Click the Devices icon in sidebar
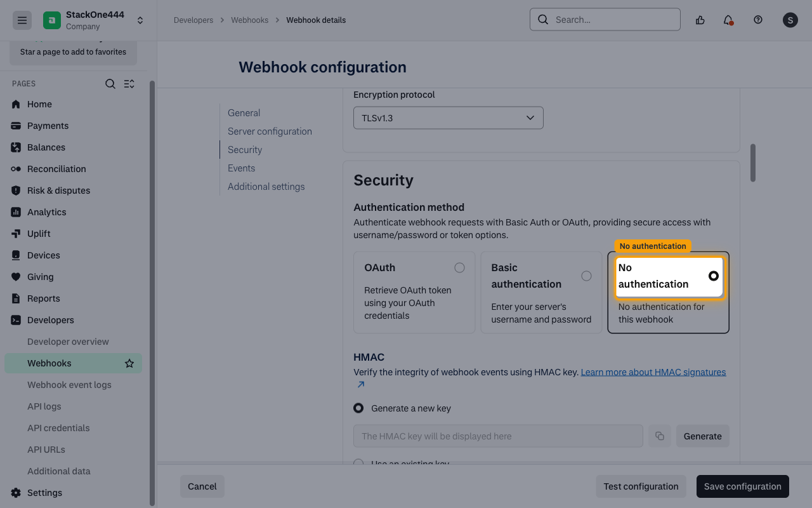This screenshot has height=508, width=812. [16, 255]
